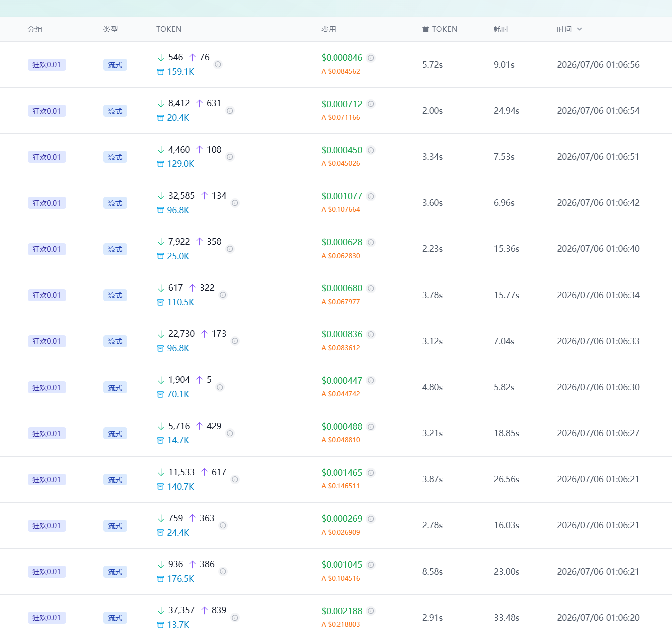This screenshot has width=672, height=632.
Task: Click cache icon beside 140.7K
Action: 160,487
